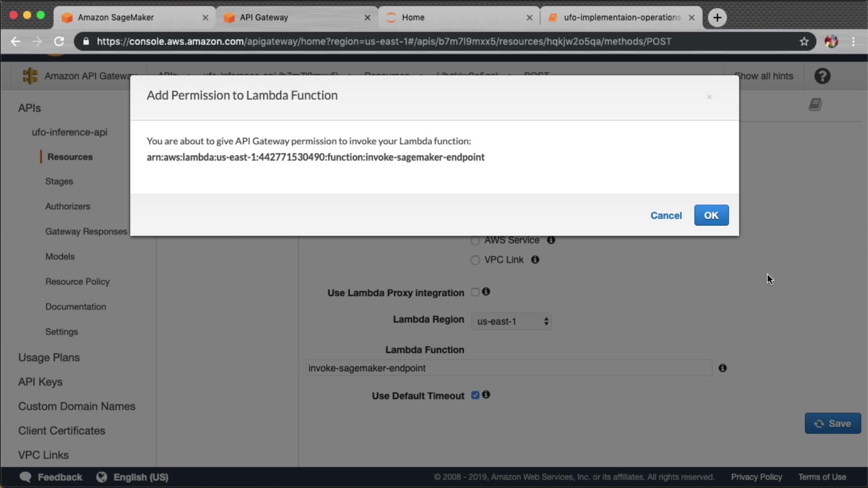Viewport: 868px width, 488px height.
Task: Open the Chrome three-dot menu
Action: (853, 42)
